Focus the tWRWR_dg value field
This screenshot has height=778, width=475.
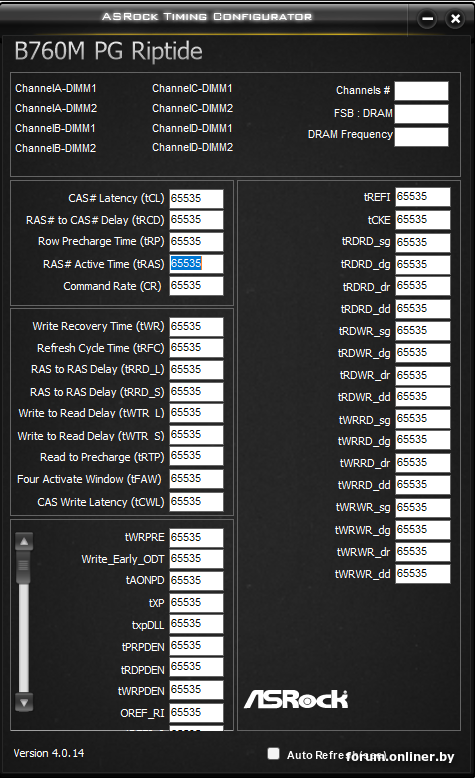(x=422, y=530)
